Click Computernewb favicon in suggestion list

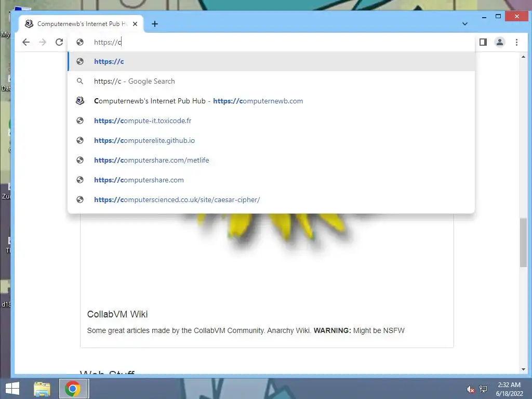click(x=80, y=101)
